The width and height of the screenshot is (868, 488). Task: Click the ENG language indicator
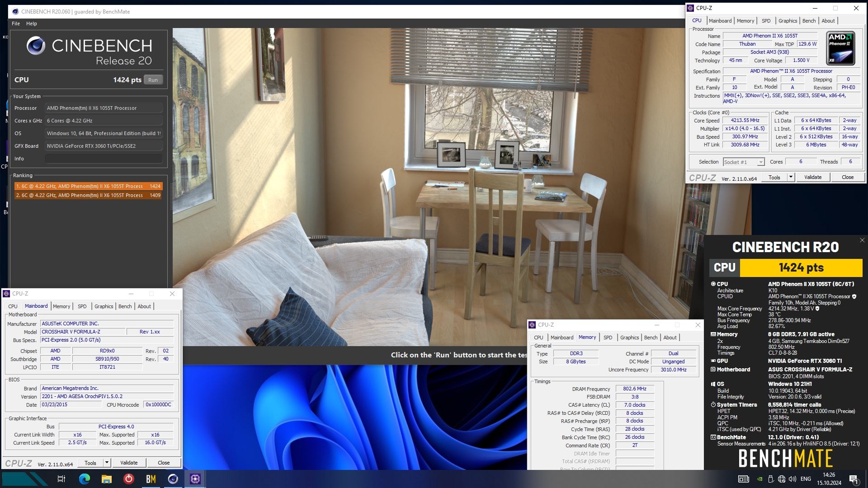click(806, 479)
